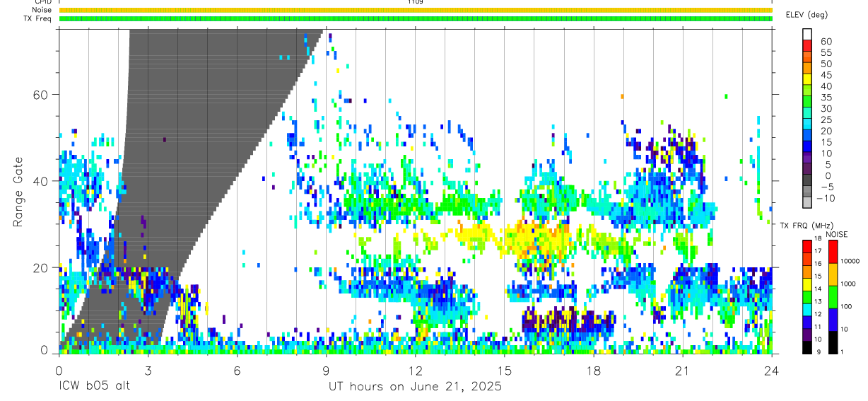Click the "UT hours on June 21, 2025" axis title
868x401 pixels.
click(x=415, y=386)
